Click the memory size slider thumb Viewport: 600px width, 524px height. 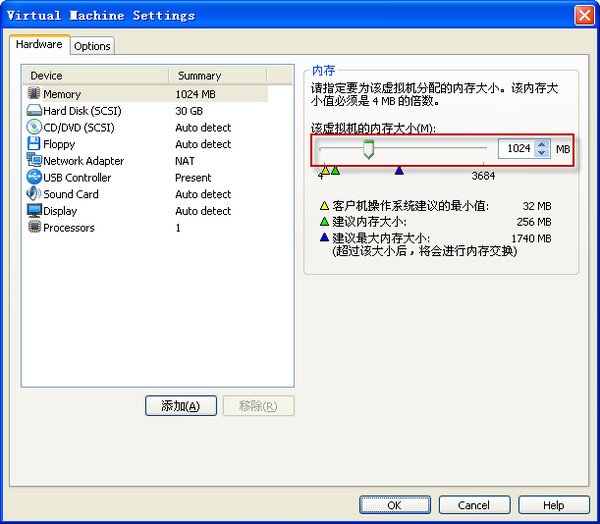(368, 149)
